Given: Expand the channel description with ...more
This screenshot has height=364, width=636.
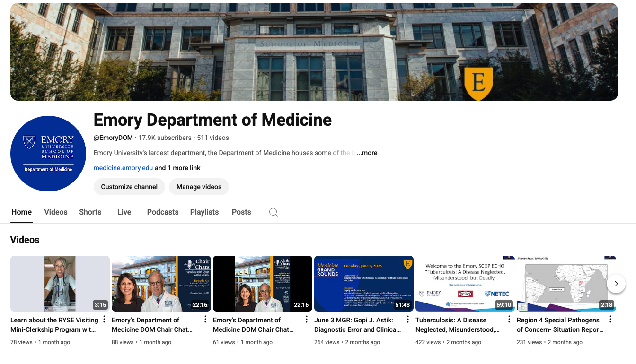Looking at the screenshot, I should tap(366, 153).
